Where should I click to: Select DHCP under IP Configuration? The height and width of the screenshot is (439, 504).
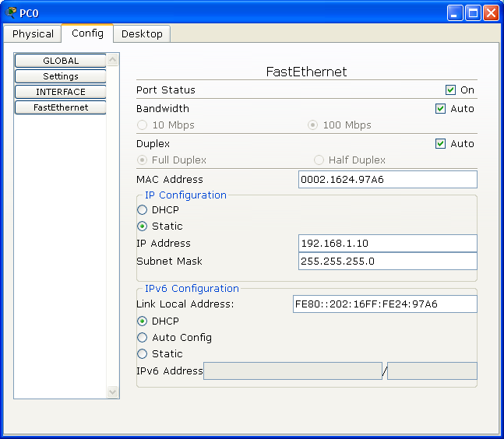point(143,210)
